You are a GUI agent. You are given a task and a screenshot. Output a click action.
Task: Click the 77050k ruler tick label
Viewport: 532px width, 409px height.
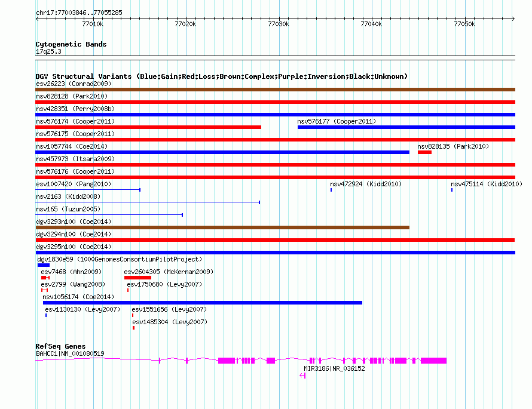(x=464, y=24)
